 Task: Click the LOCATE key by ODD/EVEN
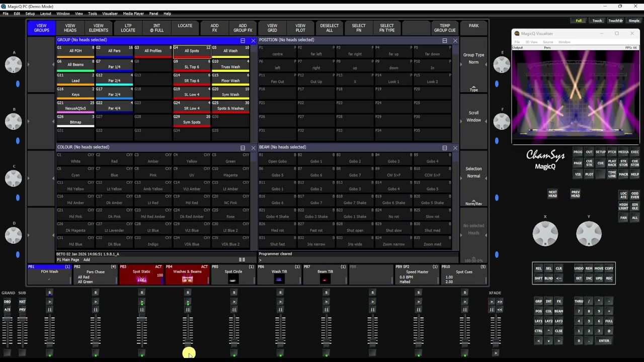(x=623, y=195)
